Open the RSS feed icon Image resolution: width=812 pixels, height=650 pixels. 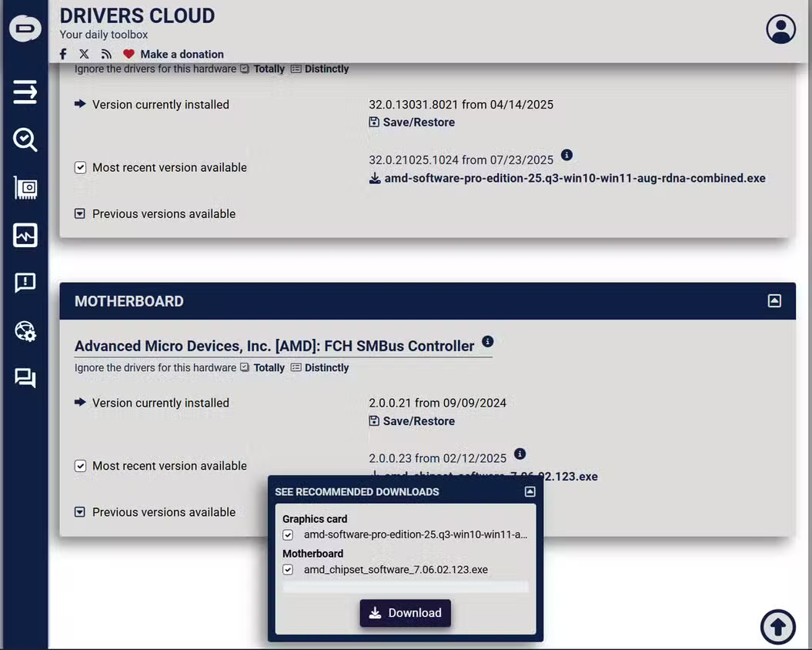point(105,54)
